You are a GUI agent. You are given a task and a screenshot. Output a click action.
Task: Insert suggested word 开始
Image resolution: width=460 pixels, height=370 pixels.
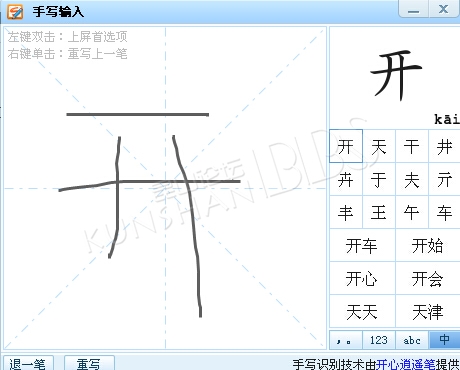tap(428, 245)
